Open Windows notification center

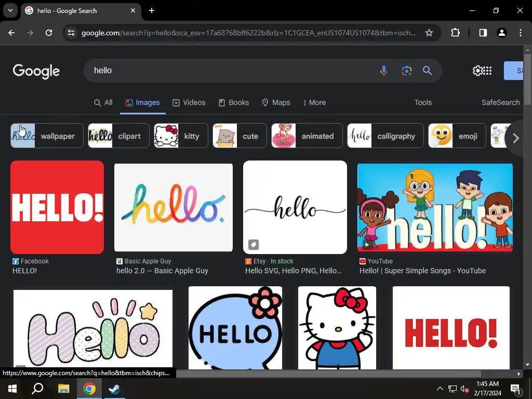(515, 389)
